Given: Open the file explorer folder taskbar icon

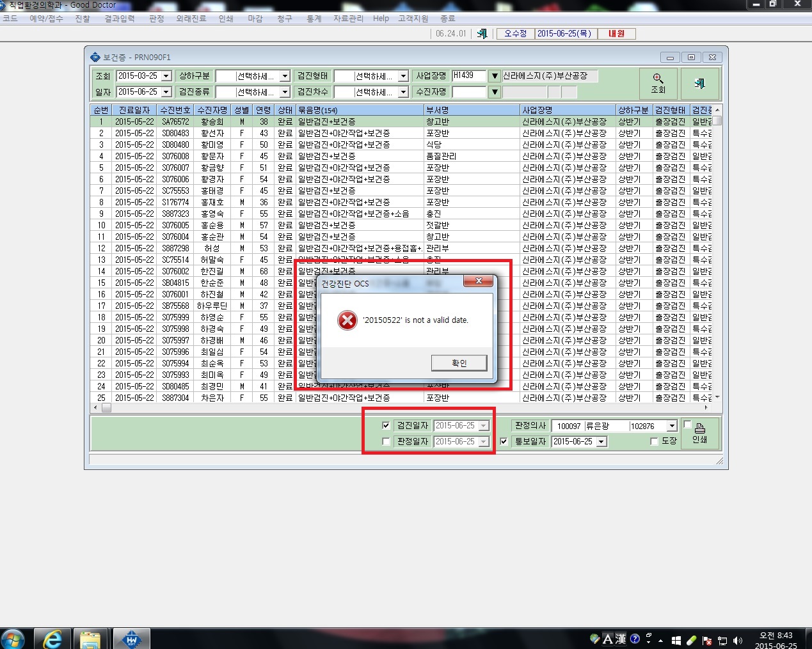Looking at the screenshot, I should click(90, 639).
